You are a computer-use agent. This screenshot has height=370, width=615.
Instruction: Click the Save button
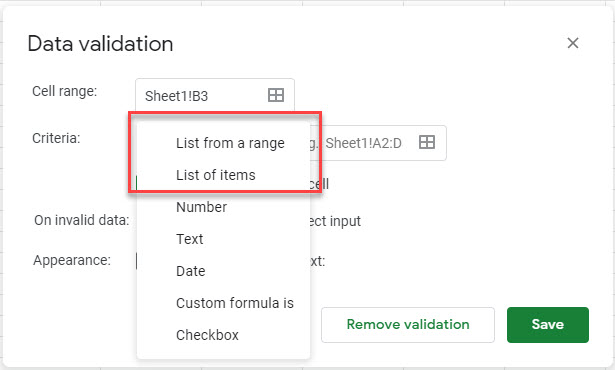click(548, 324)
